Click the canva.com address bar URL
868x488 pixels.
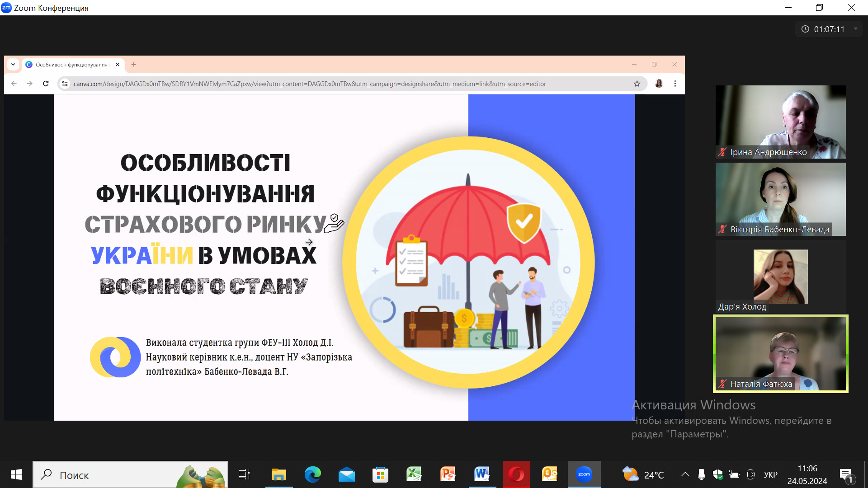(x=309, y=84)
